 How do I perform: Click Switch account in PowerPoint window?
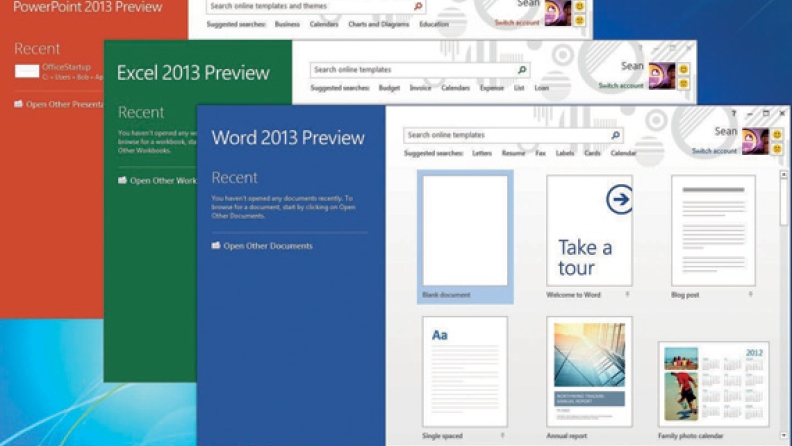pos(517,23)
